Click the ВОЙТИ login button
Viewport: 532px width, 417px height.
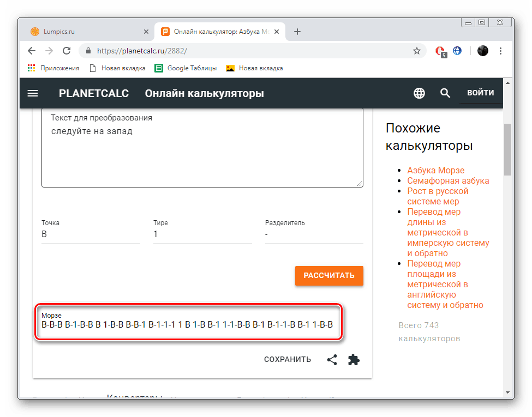click(x=480, y=93)
